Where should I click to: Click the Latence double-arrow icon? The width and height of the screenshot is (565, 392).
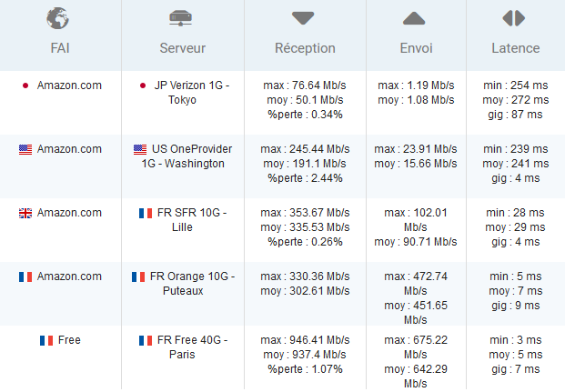[x=514, y=18]
